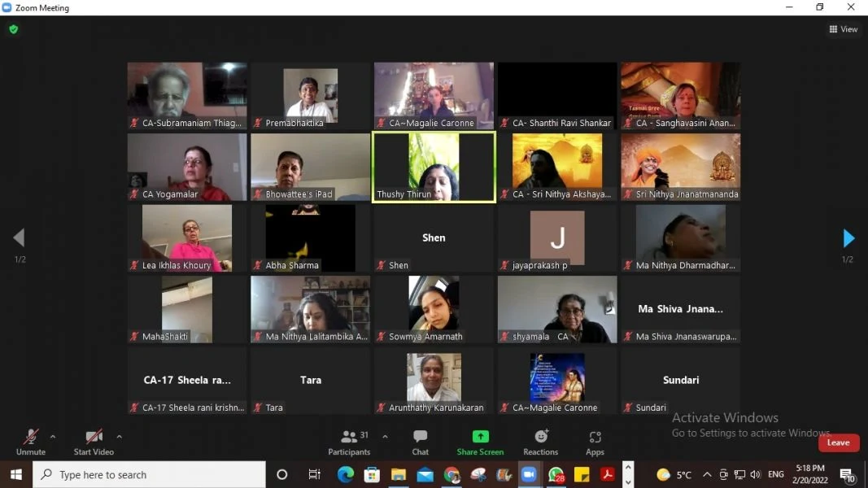Open the Zoom Apps panel
This screenshot has height=488, width=868.
tap(595, 442)
